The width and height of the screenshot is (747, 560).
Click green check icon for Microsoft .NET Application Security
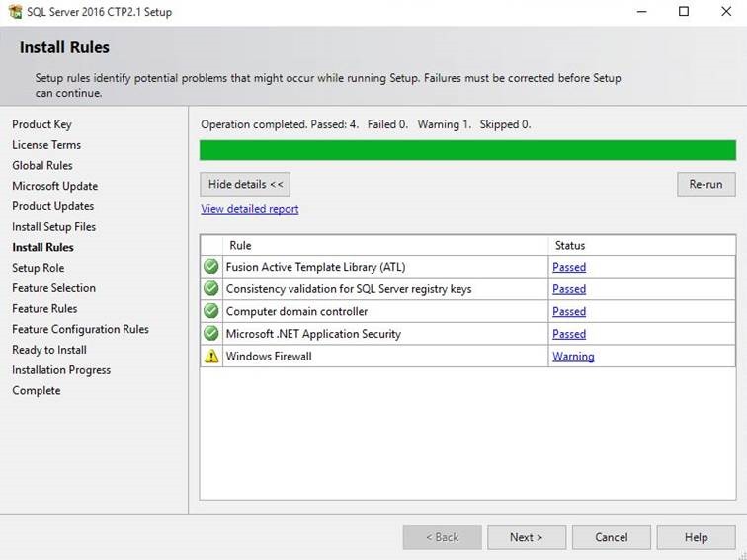point(211,334)
